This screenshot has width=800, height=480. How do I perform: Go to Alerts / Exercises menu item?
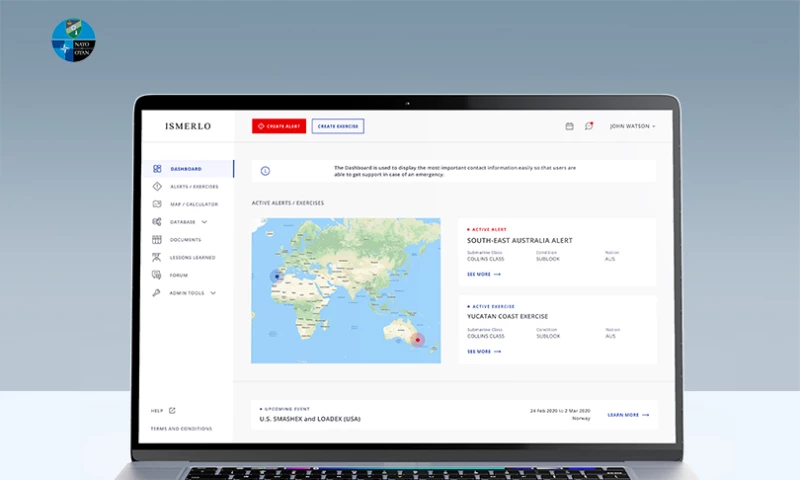point(194,187)
